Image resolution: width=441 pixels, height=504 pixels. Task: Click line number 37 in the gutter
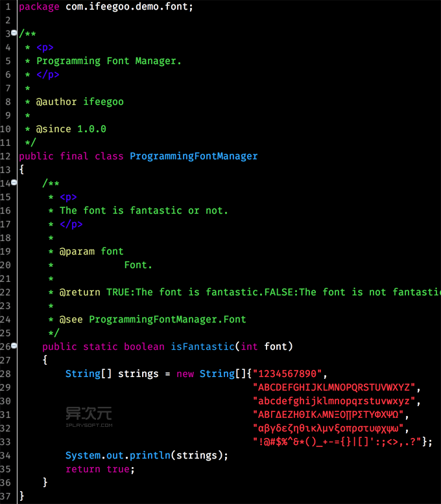6,496
